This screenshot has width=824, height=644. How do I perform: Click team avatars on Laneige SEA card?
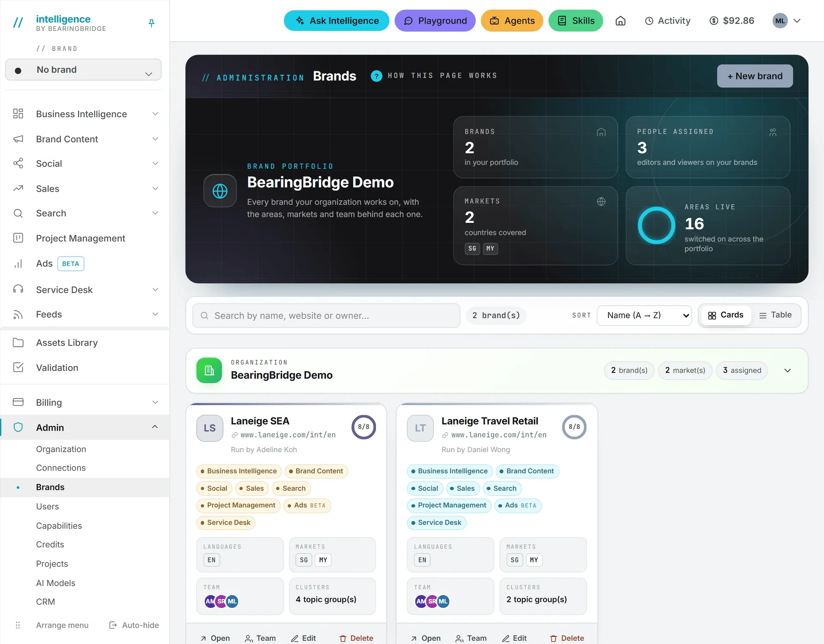[221, 601]
